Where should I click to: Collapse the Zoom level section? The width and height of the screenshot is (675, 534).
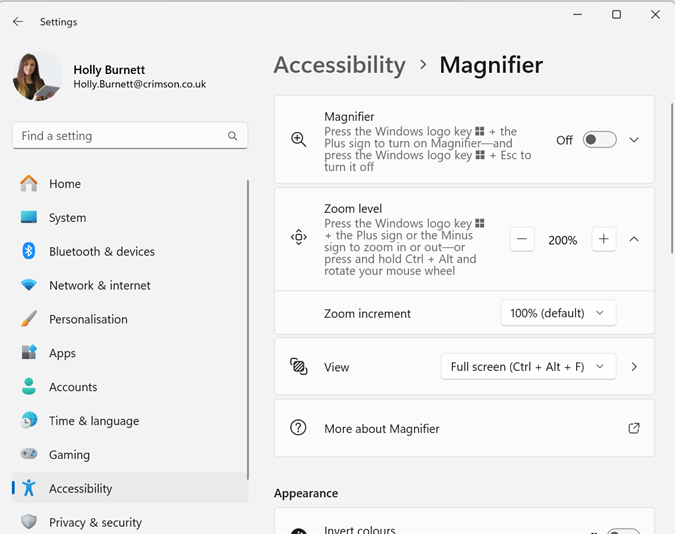pyautogui.click(x=634, y=240)
